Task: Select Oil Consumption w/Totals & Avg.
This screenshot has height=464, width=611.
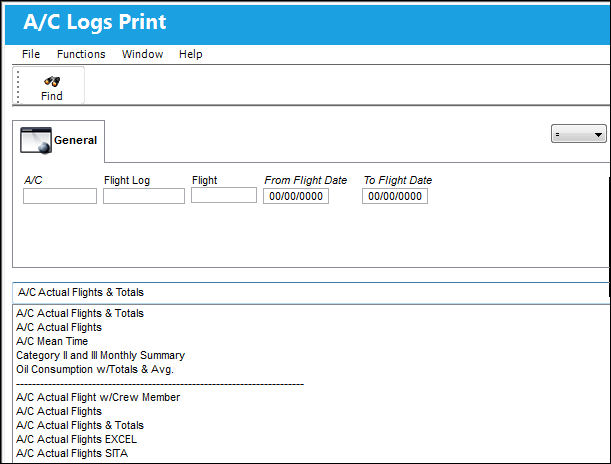Action: 95,369
